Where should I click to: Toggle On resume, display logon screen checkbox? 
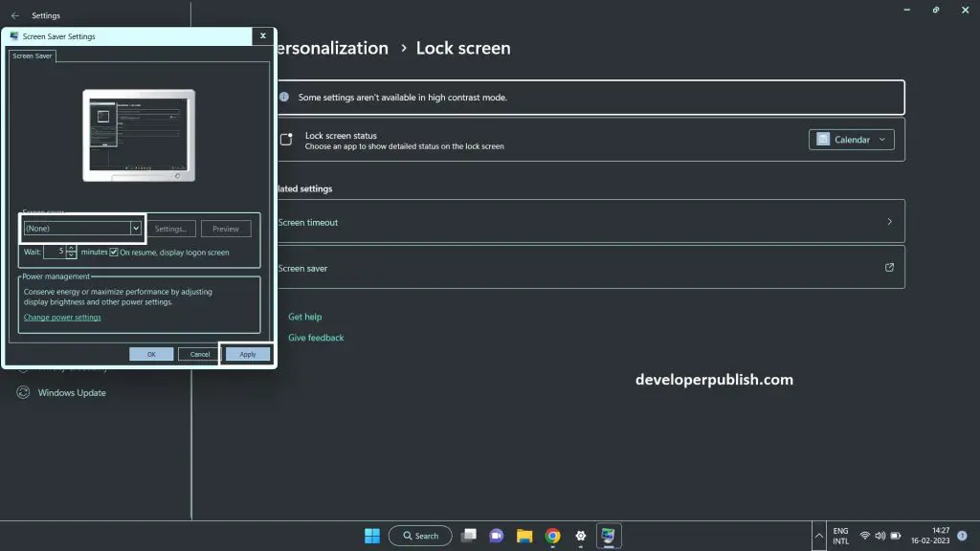tap(114, 253)
